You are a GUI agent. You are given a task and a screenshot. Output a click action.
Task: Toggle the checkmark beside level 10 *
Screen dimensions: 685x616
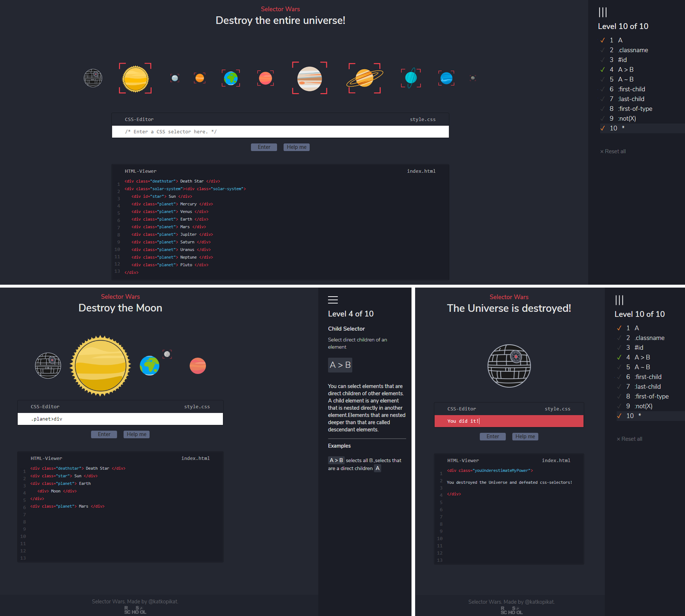[x=602, y=128]
